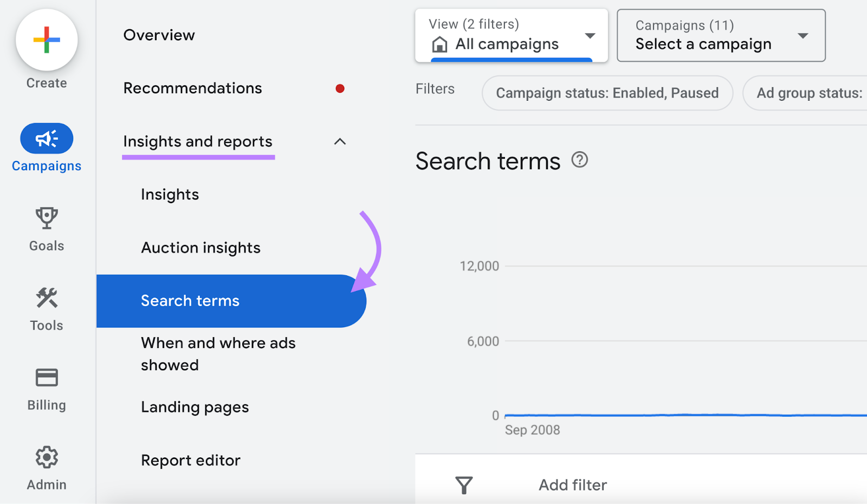Screen dimensions: 867x504
Task: Click the Create plus icon
Action: 46,40
